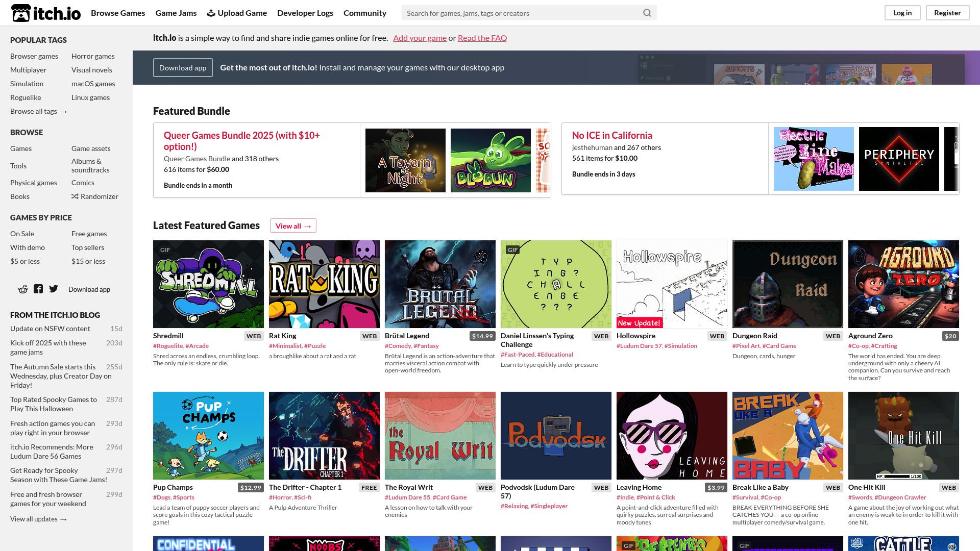Screen dimensions: 980x551
Task: Open the Podvodsk game thumbnail
Action: pos(556,436)
